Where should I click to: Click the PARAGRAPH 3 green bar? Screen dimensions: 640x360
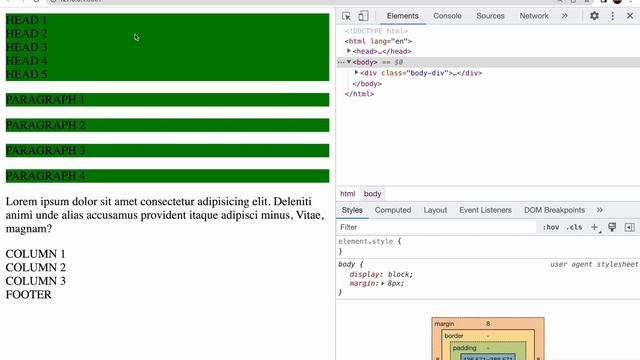(x=167, y=151)
